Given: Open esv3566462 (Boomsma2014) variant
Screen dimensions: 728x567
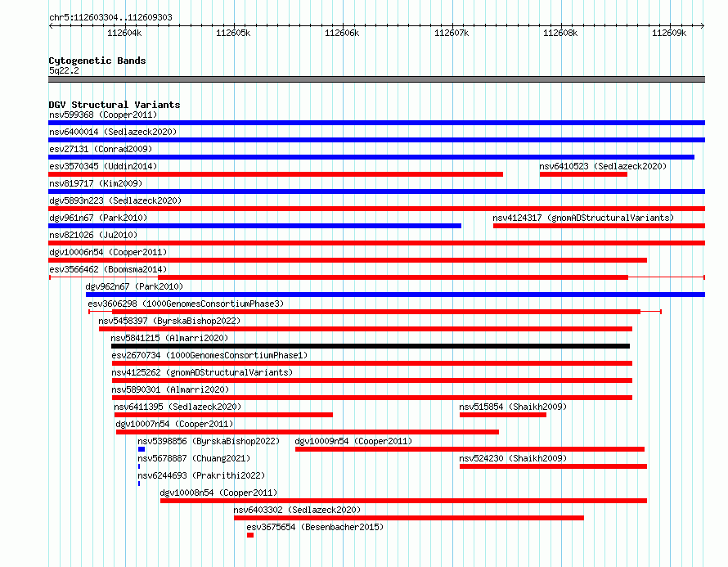Looking at the screenshot, I should tap(108, 269).
